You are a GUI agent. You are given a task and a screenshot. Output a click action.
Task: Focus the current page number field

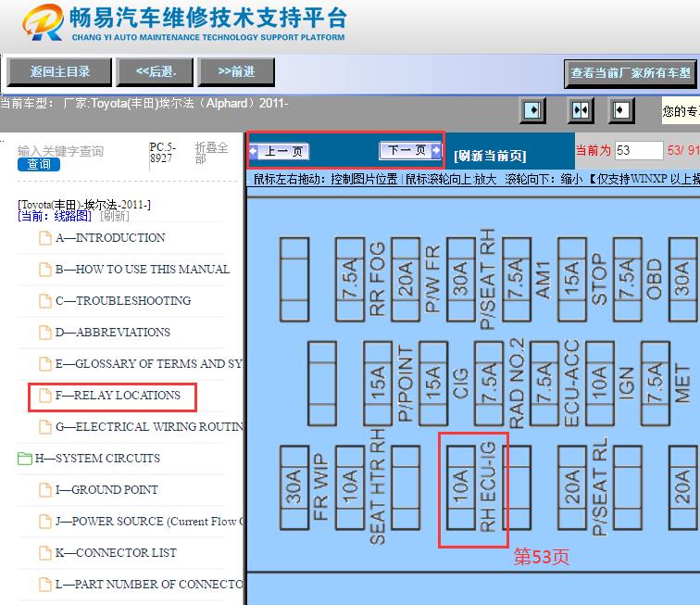639,151
